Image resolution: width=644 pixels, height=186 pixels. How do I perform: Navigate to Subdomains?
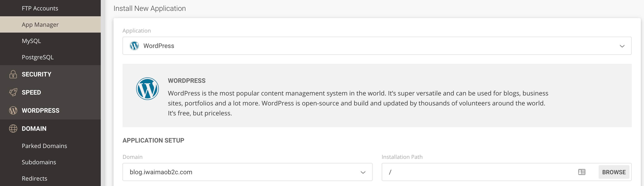coord(39,162)
